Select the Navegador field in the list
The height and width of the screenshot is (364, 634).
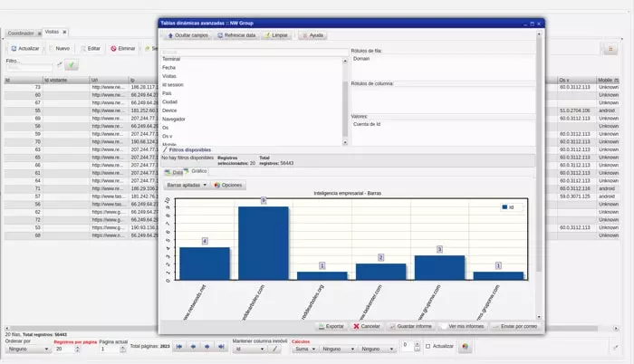174,119
